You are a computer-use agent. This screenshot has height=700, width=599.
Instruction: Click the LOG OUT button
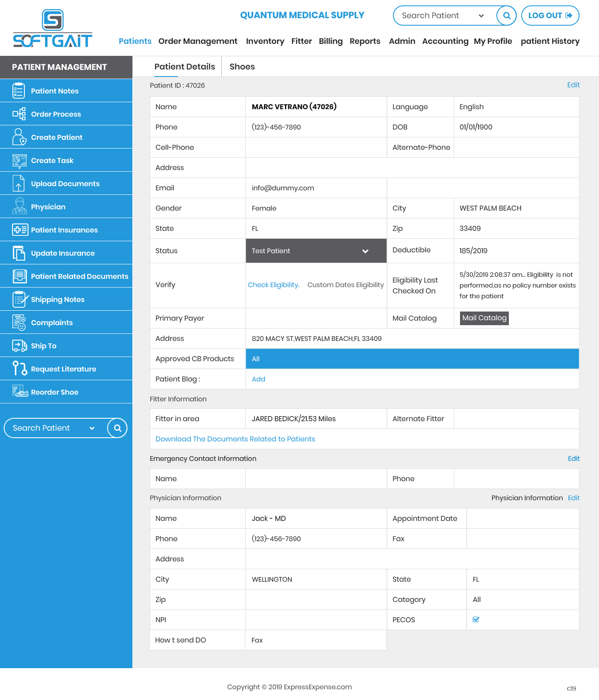[550, 16]
